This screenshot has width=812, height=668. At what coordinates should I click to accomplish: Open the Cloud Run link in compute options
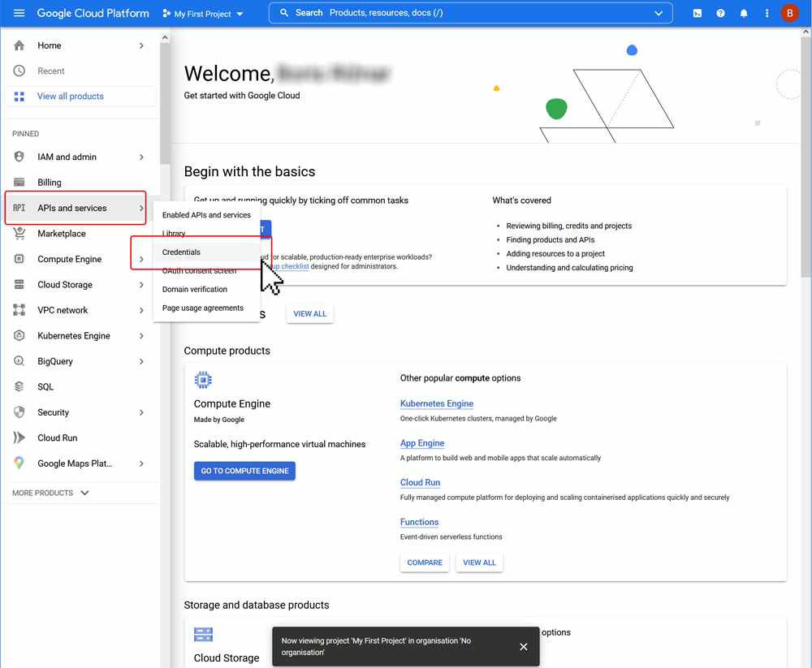pyautogui.click(x=420, y=483)
